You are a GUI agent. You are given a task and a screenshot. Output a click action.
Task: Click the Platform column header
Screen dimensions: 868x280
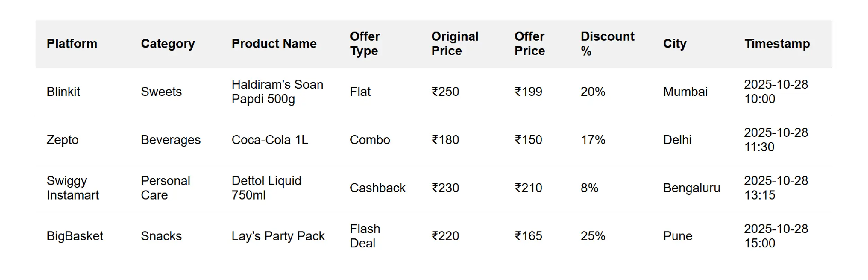pos(72,44)
